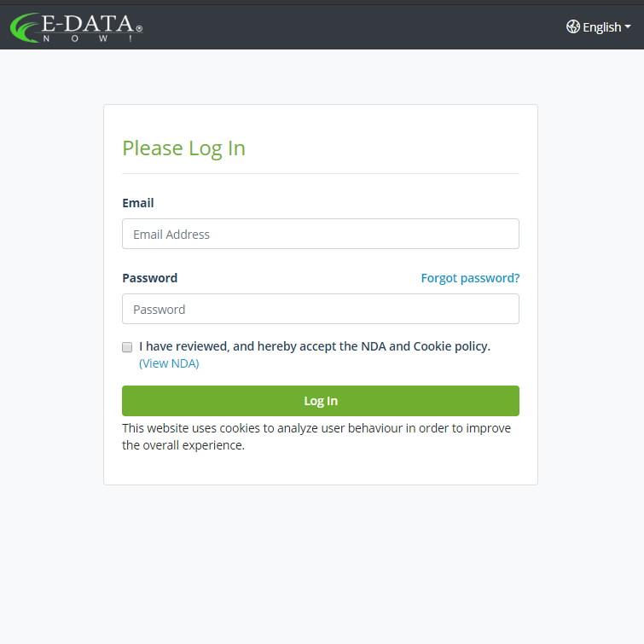Click the E-DATA logo text

point(87,24)
